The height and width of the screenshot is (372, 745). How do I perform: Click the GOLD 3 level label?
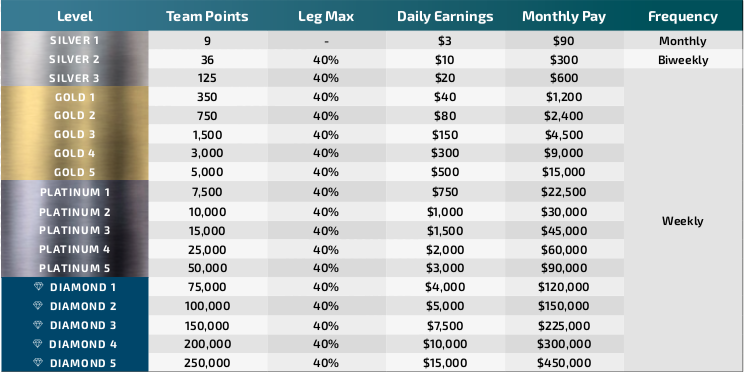75,134
